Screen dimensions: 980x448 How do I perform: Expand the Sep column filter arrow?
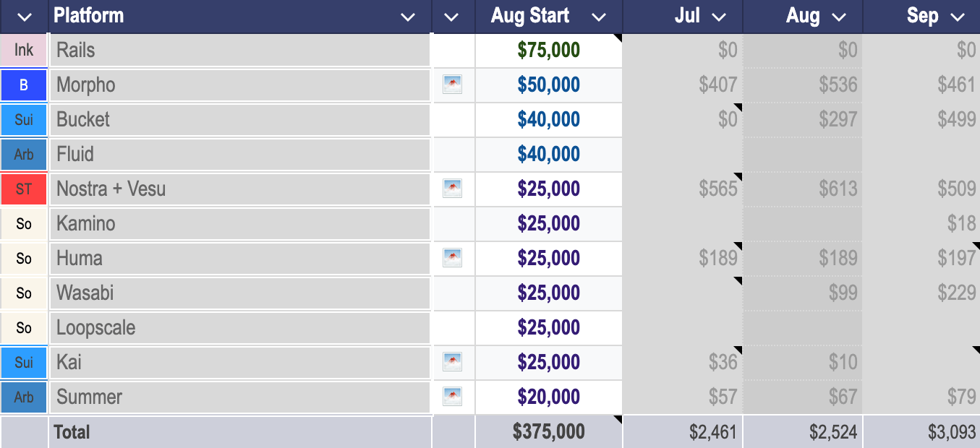point(958,17)
